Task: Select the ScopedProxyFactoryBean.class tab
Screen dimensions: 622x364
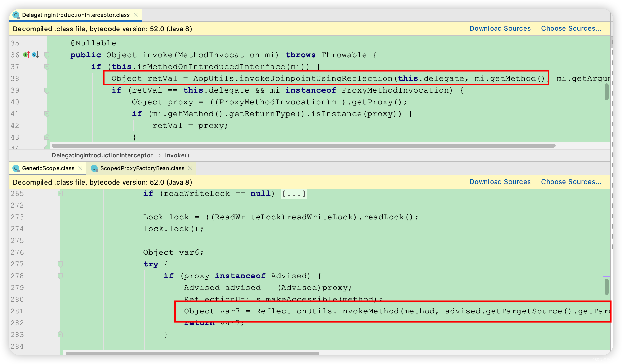Action: tap(140, 168)
